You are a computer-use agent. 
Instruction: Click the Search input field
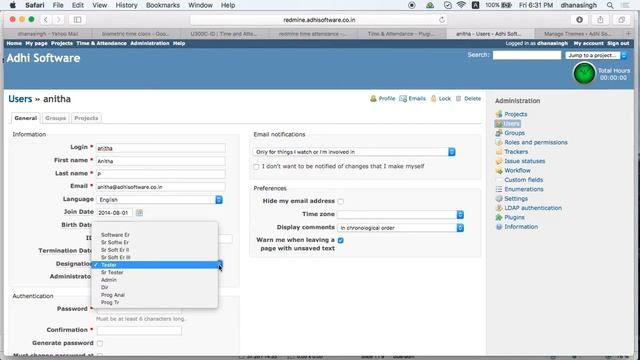pos(527,55)
